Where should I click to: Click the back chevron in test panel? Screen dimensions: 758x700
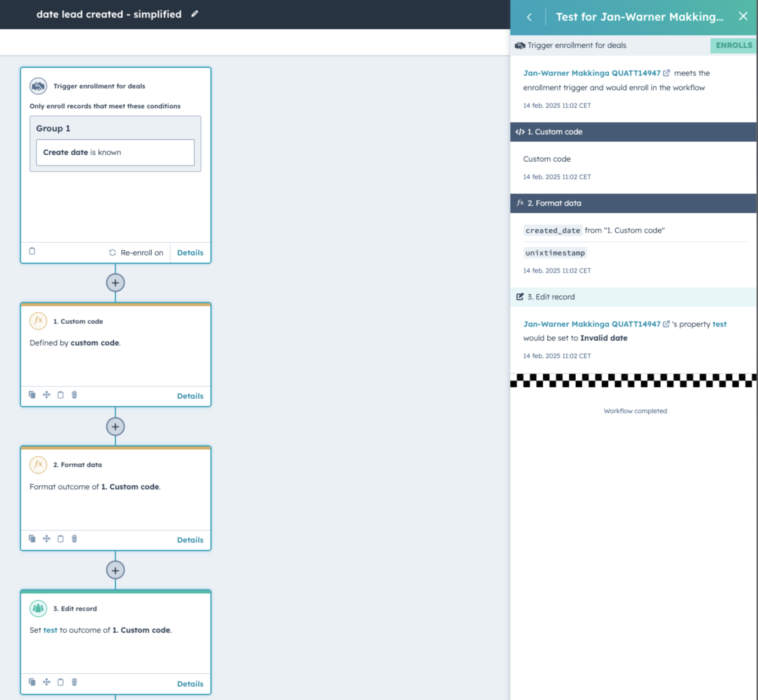tap(529, 17)
